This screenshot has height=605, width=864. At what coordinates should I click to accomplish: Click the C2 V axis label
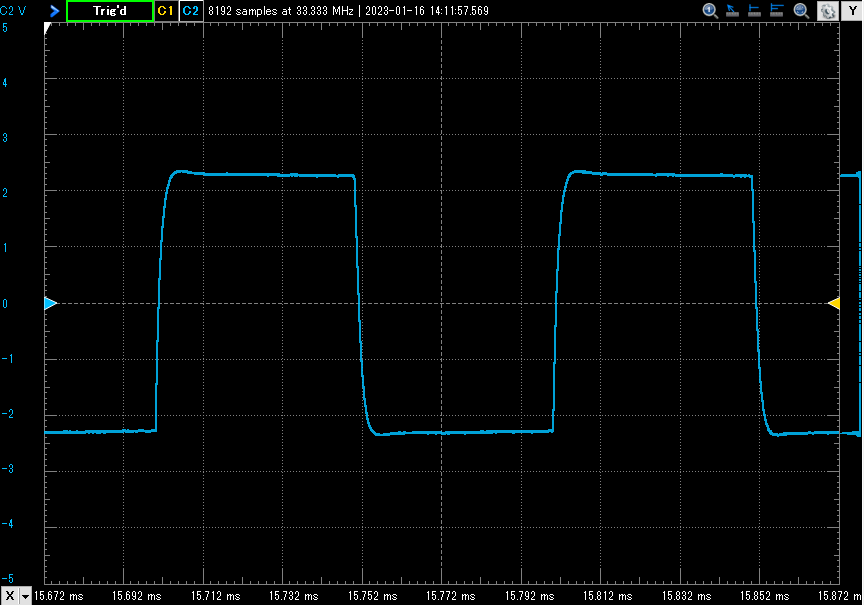(x=13, y=10)
